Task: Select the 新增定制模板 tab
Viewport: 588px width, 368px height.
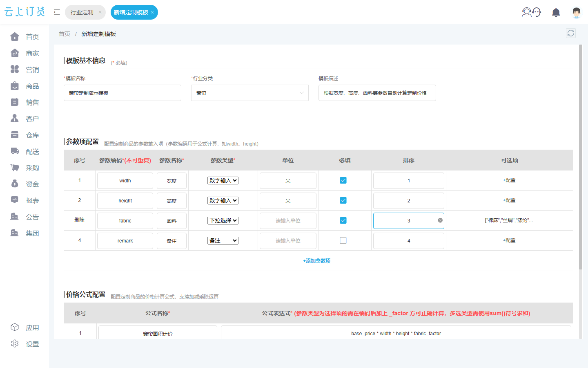Action: pos(131,12)
